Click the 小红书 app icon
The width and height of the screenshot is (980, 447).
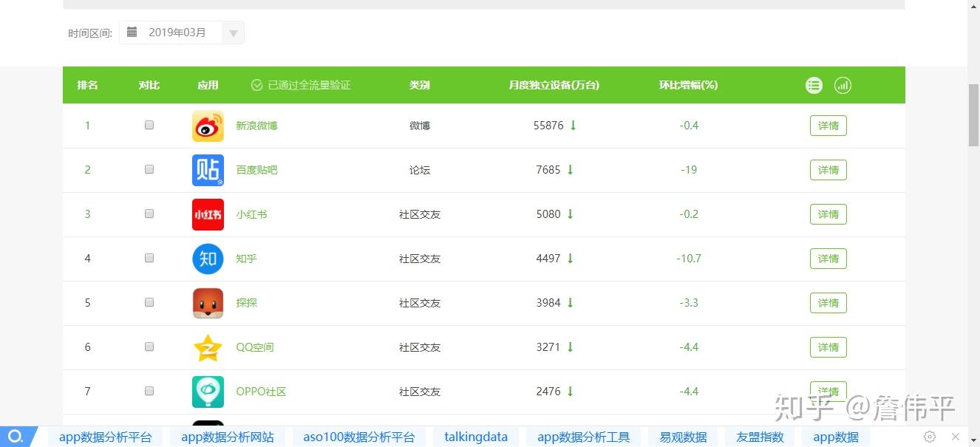pos(208,214)
